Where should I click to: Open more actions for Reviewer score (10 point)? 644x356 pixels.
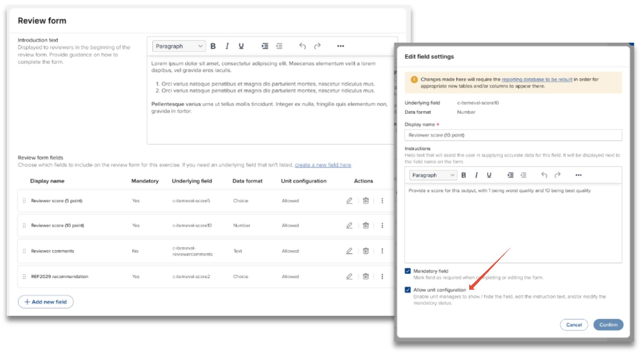coord(382,225)
